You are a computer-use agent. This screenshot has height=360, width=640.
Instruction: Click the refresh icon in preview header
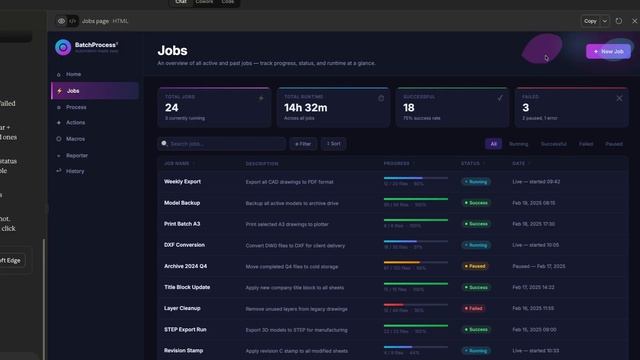tap(619, 21)
